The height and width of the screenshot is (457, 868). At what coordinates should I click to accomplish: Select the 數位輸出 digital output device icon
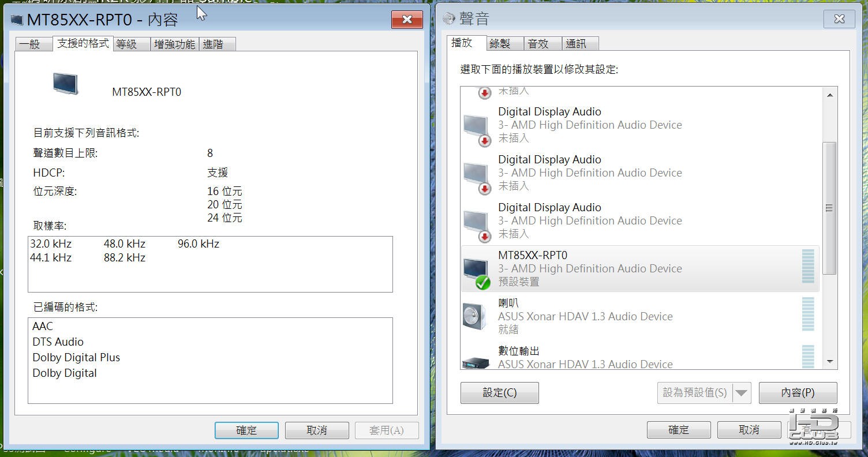(x=476, y=362)
